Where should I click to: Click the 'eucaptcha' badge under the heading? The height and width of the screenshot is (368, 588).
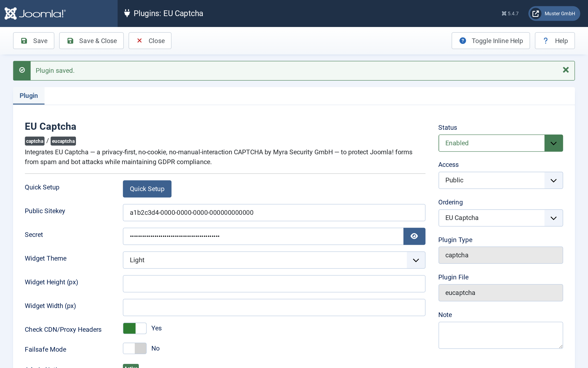[x=63, y=141]
